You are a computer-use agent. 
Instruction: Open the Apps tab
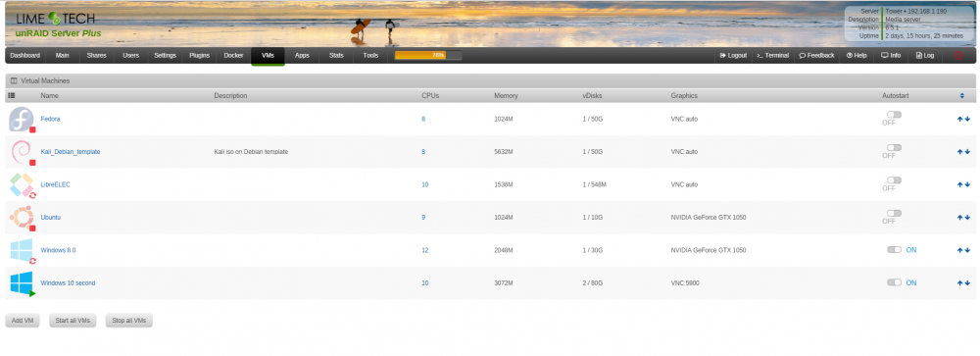302,55
